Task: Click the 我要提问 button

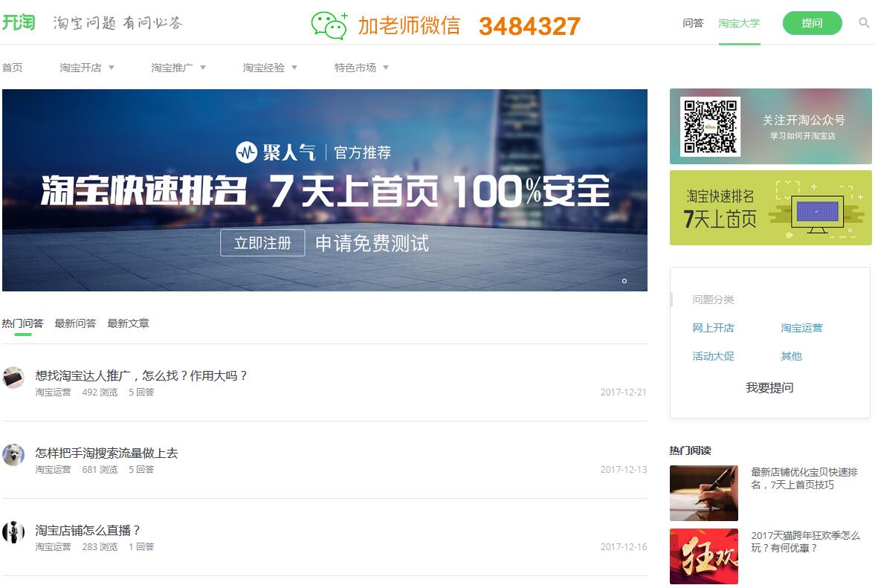Action: point(769,388)
